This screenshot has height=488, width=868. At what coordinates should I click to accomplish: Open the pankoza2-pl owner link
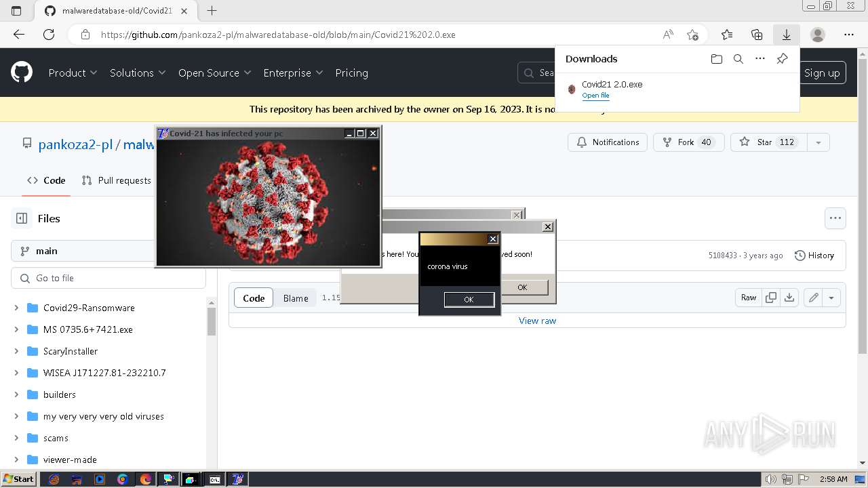pyautogui.click(x=75, y=144)
